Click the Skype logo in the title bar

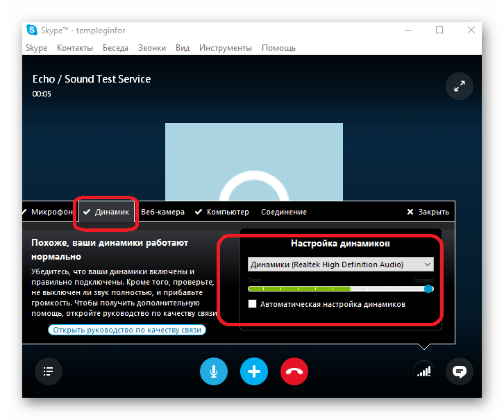(31, 31)
